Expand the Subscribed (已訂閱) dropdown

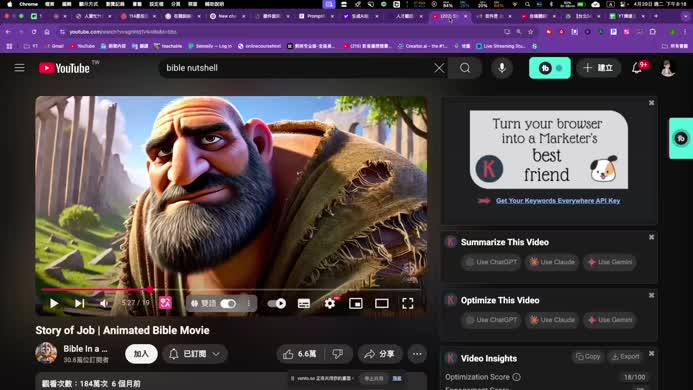click(195, 354)
